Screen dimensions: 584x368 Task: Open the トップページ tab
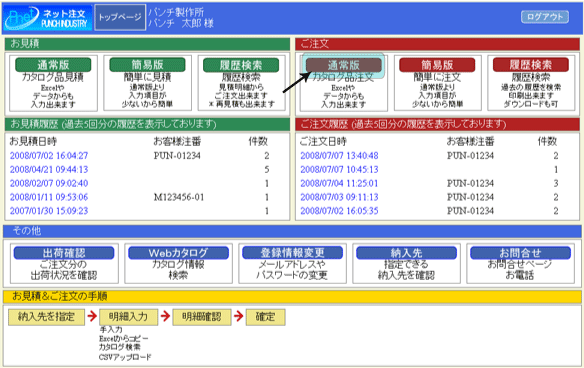point(120,17)
